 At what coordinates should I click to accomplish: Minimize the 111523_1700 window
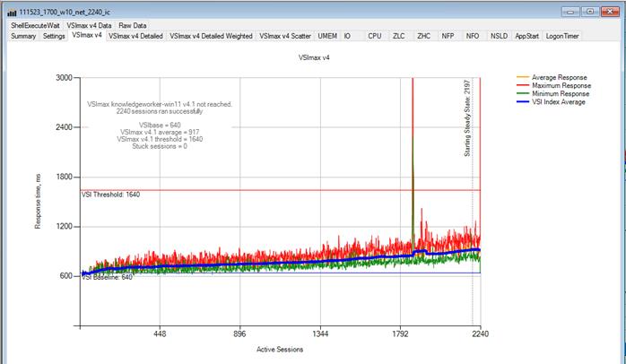pos(570,12)
